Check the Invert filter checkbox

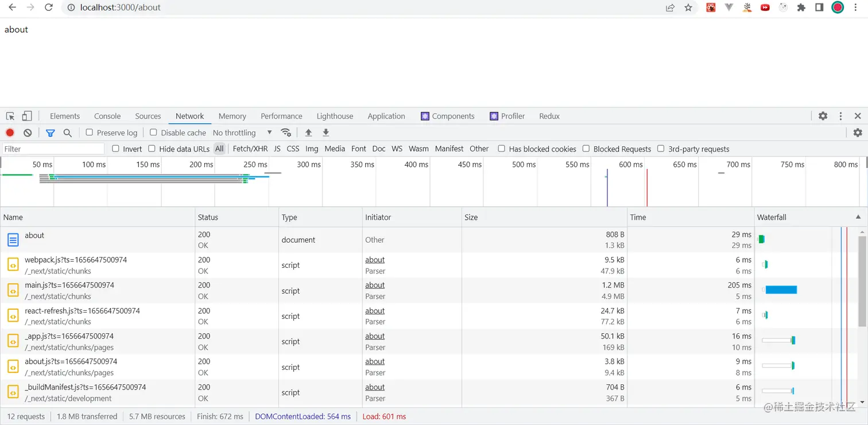[x=115, y=149]
